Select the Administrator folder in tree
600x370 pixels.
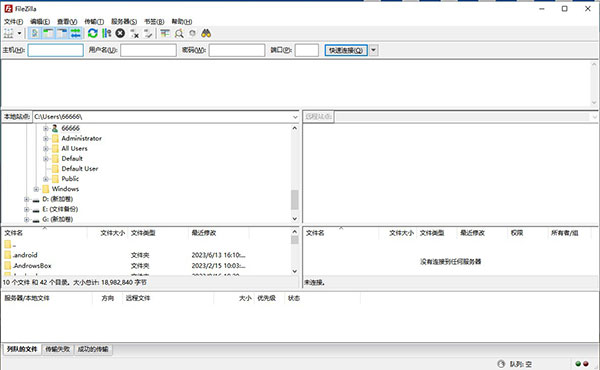click(x=82, y=139)
